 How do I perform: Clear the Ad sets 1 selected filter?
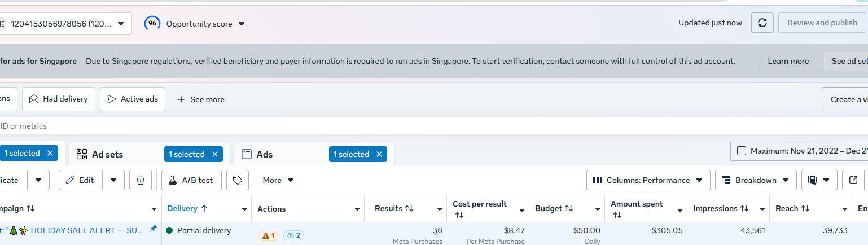click(214, 154)
